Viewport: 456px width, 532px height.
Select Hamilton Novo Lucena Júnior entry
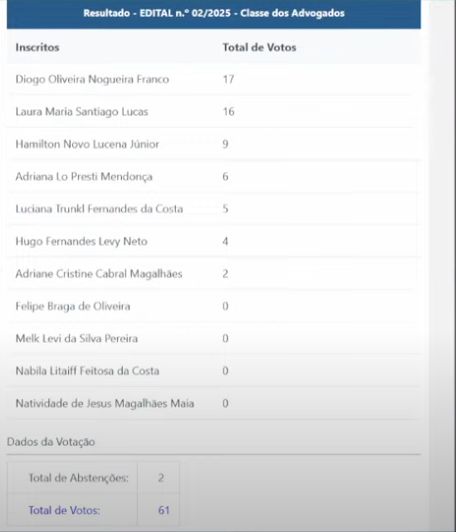87,144
